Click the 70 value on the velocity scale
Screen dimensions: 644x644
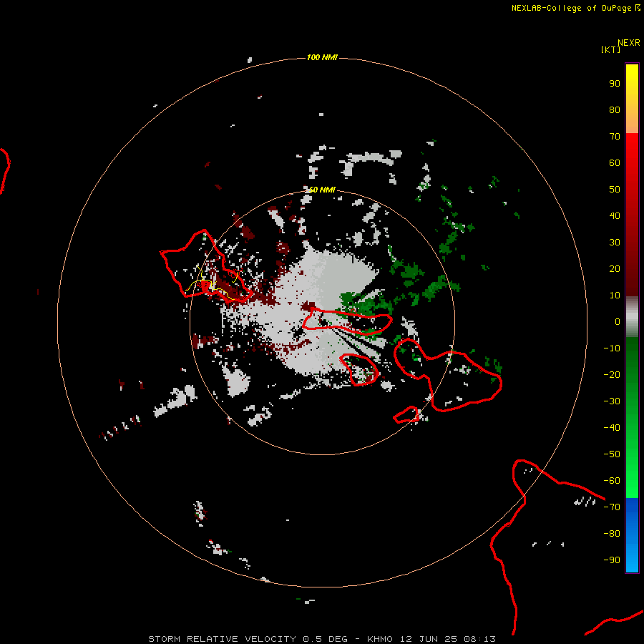click(x=615, y=137)
